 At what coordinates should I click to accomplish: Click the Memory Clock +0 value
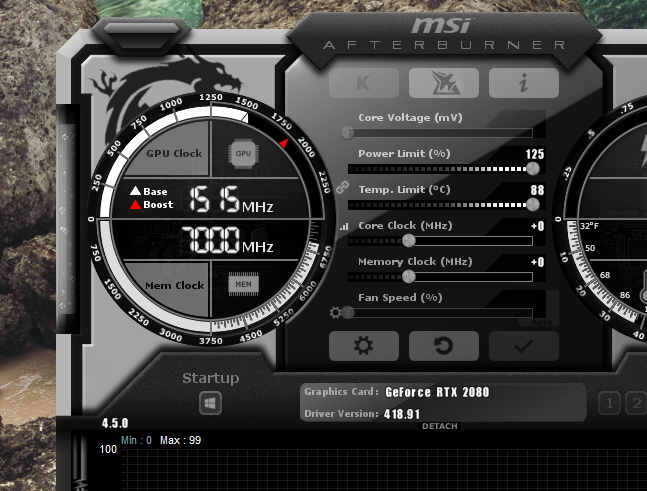538,262
